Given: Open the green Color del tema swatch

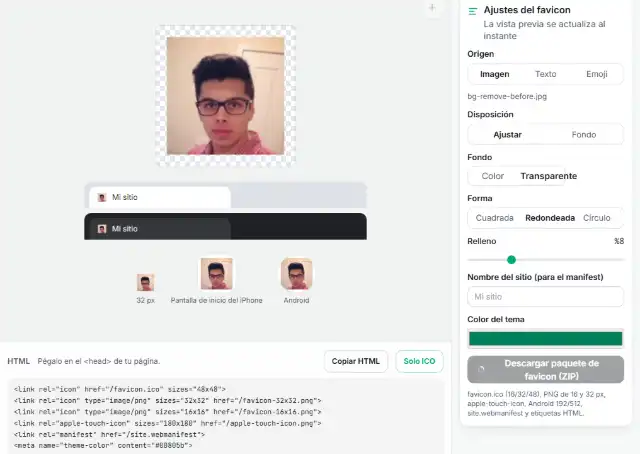Looking at the screenshot, I should 545,338.
